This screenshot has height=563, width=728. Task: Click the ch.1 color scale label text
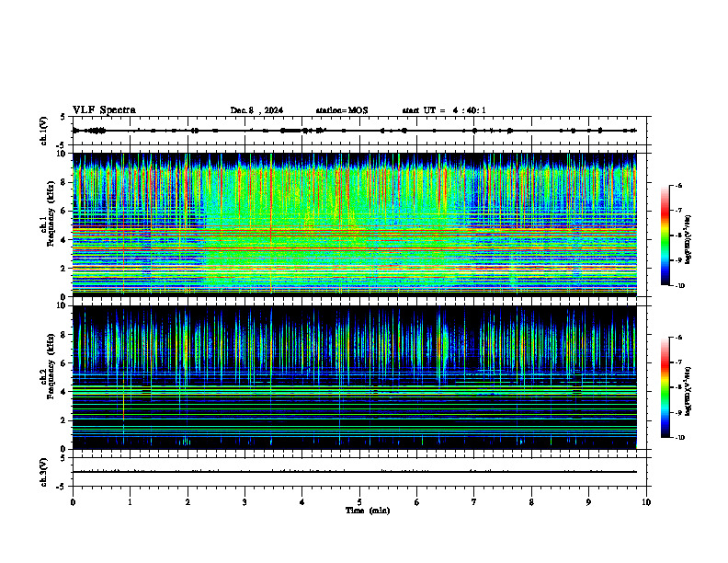pos(688,239)
